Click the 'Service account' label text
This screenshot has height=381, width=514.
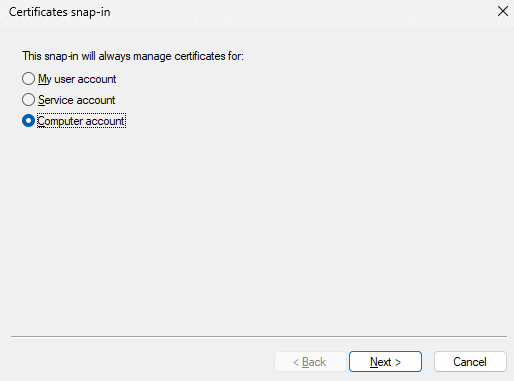click(x=76, y=100)
